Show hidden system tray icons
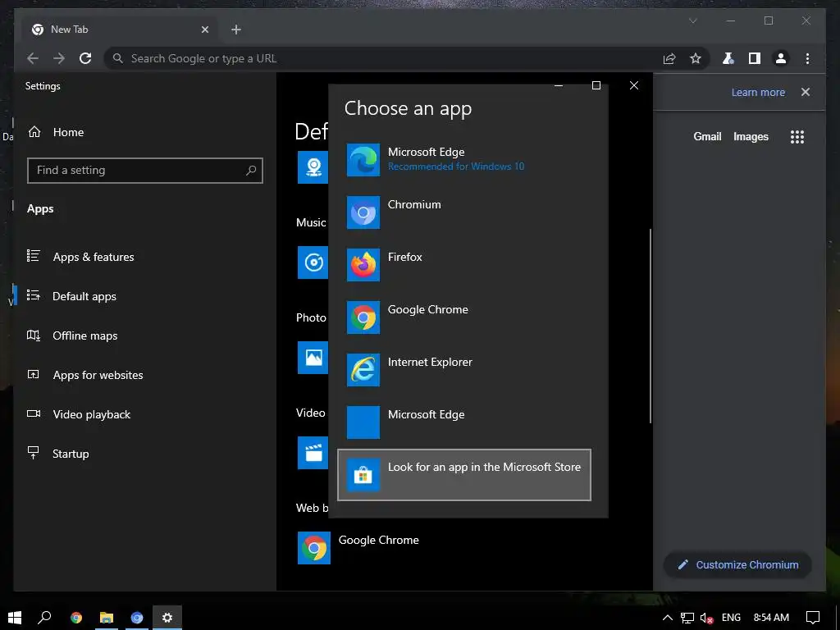840x630 pixels. click(x=668, y=617)
